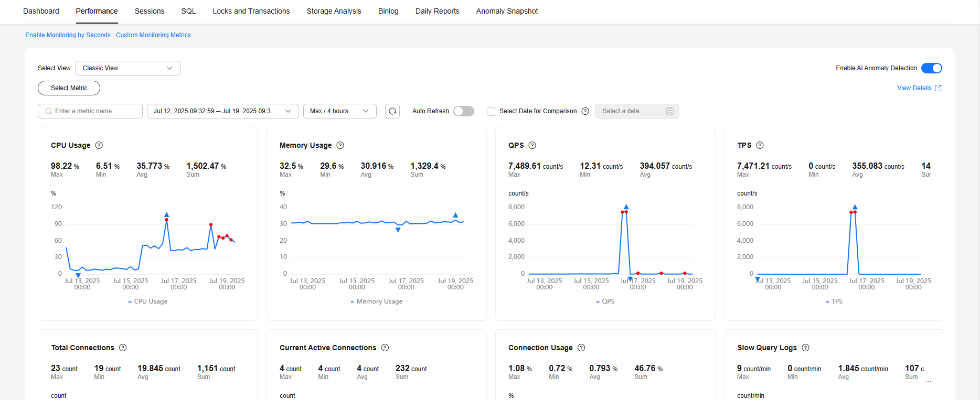Switch to the Storage Analysis tab
This screenshot has height=400, width=980.
334,11
